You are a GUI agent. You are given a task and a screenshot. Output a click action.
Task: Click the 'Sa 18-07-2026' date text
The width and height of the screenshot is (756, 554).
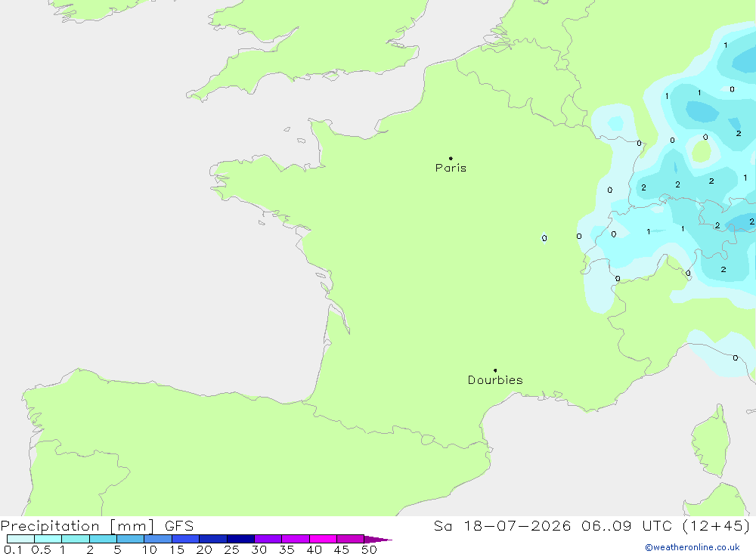(x=503, y=525)
